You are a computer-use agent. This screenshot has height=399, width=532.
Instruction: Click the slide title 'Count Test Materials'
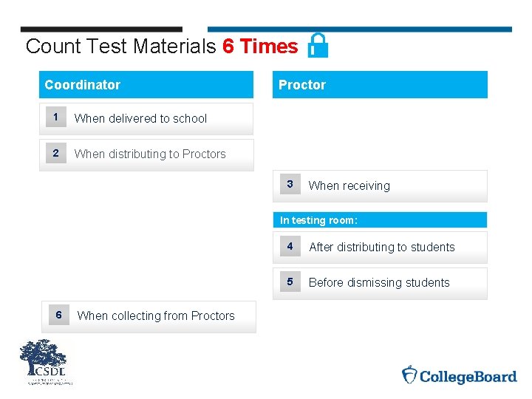point(121,47)
